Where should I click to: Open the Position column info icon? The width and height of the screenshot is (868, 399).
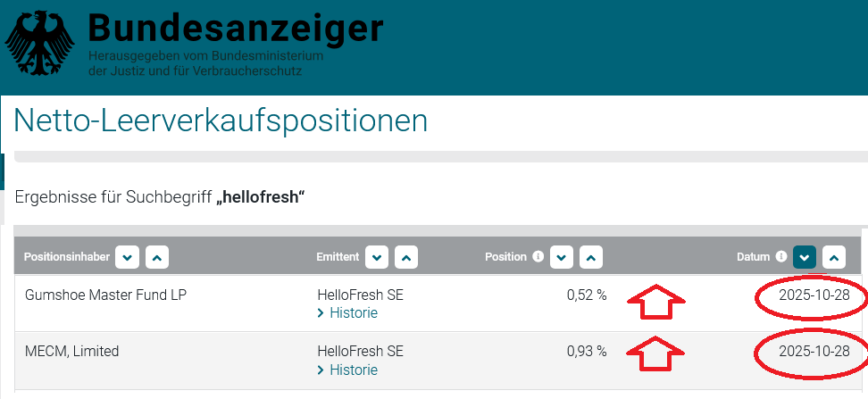(538, 257)
